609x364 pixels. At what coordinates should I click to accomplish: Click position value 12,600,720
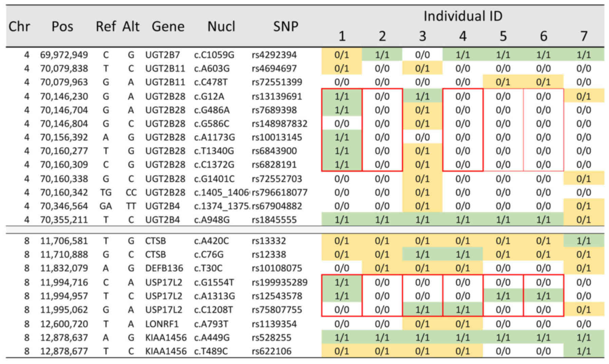point(64,324)
